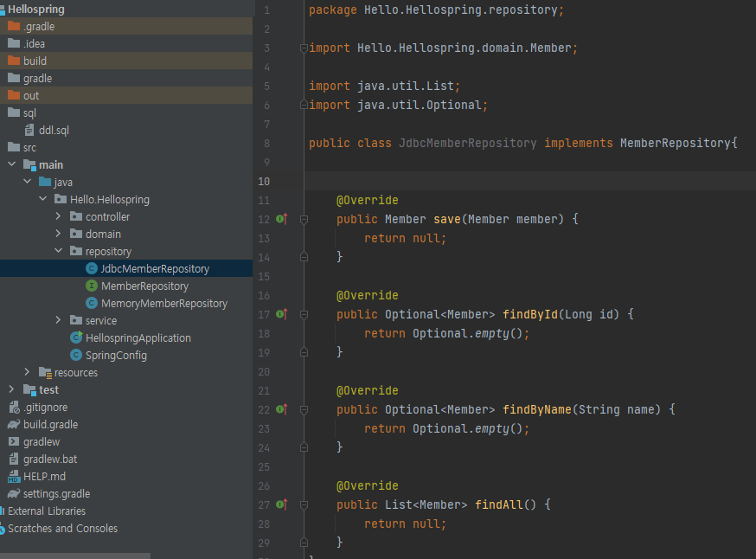The width and height of the screenshot is (756, 559).
Task: Click the findByName method name
Action: point(537,409)
